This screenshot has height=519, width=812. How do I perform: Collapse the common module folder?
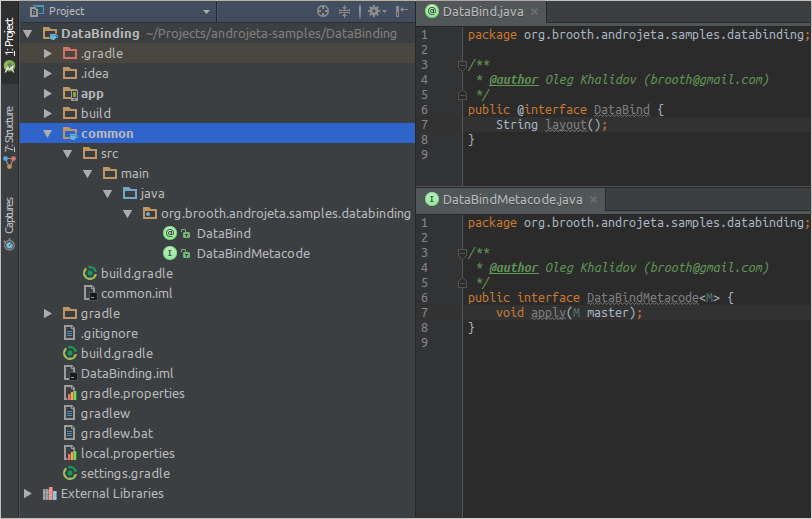pyautogui.click(x=47, y=133)
